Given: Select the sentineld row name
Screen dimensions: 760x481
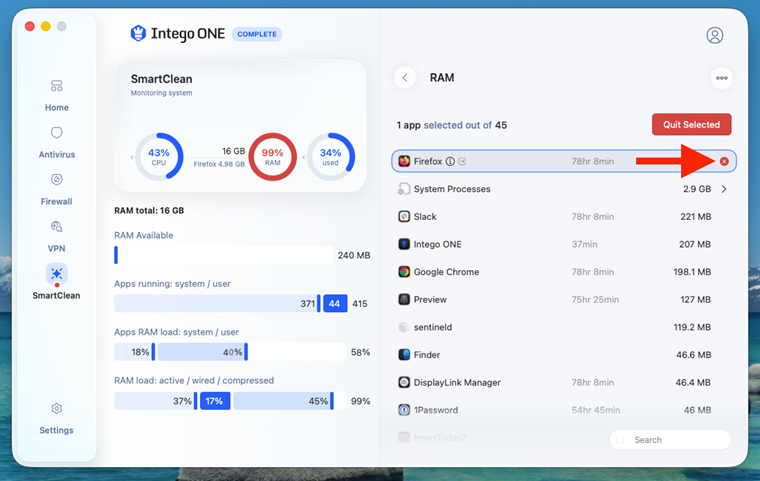Looking at the screenshot, I should [433, 327].
